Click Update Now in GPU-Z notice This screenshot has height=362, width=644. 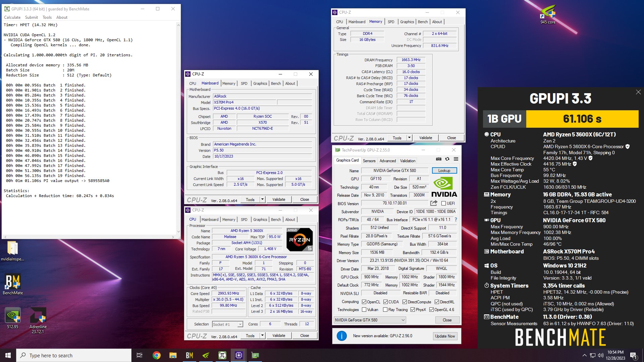445,336
